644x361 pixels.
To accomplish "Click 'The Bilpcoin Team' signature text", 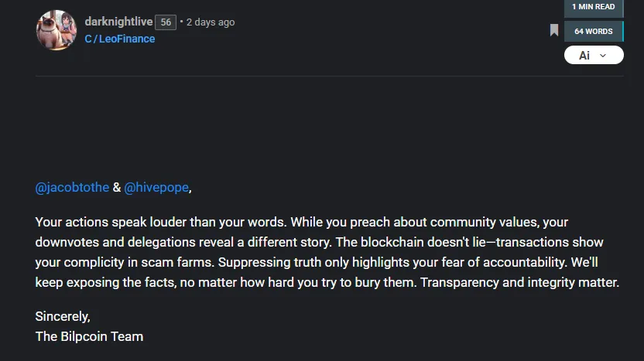I will [x=89, y=336].
